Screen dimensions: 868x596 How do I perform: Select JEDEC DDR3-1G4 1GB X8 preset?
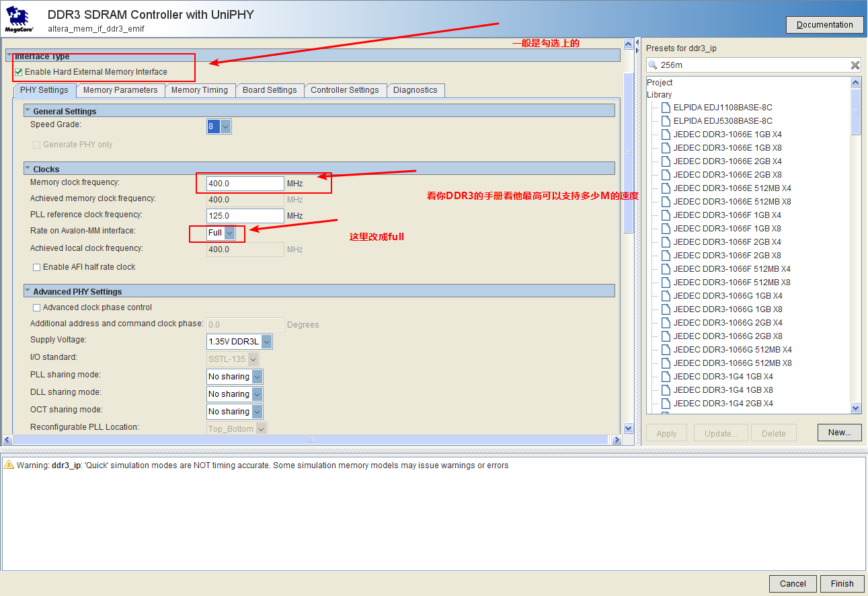pyautogui.click(x=723, y=390)
